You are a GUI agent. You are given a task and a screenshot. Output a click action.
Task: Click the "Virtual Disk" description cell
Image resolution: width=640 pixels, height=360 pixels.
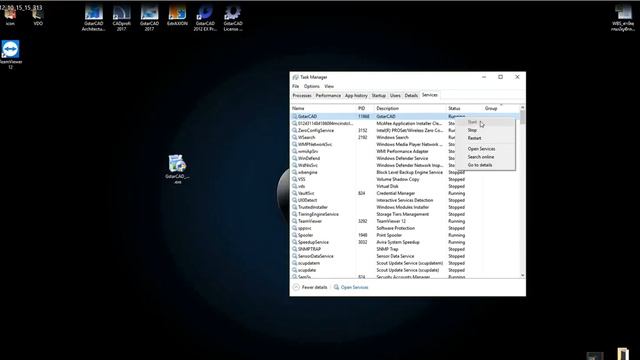(387, 187)
